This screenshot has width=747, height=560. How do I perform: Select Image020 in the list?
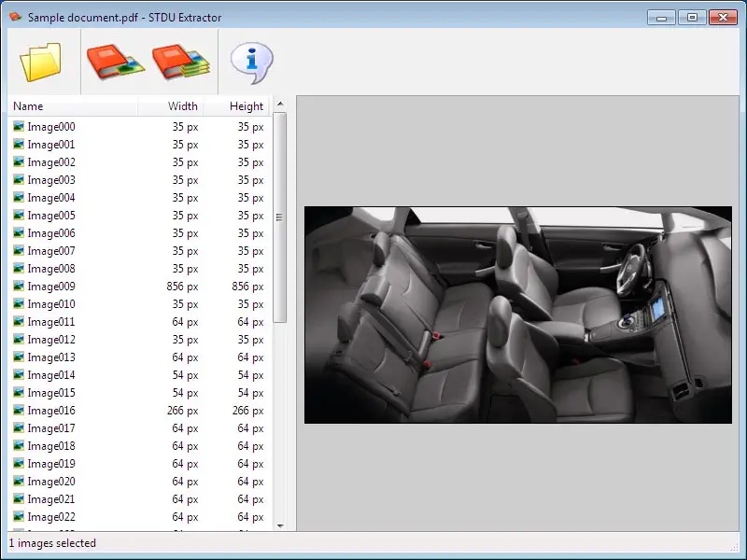point(139,482)
